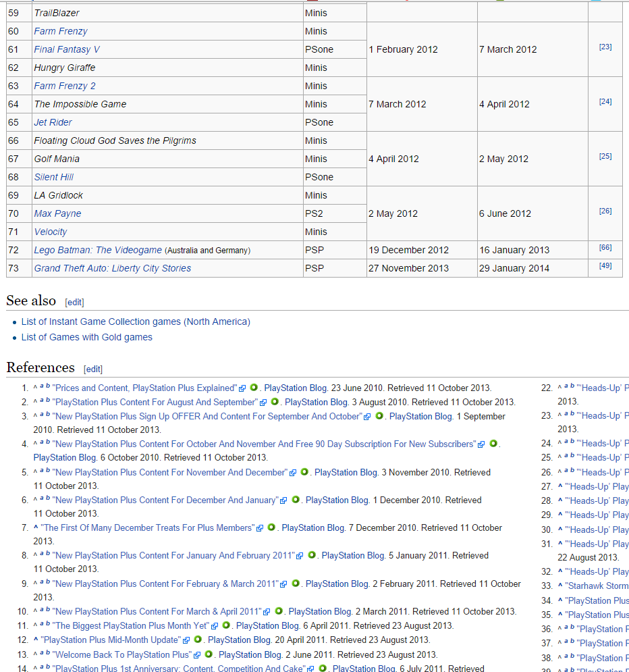Click green circle icon in reference 3 about Sign Up OFFER
The width and height of the screenshot is (629, 672).
pyautogui.click(x=379, y=416)
